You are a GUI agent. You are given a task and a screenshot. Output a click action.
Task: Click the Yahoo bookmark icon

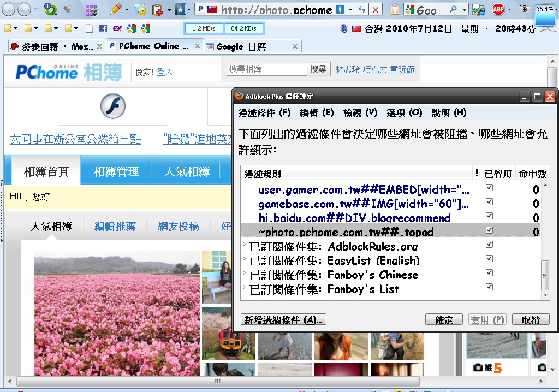click(x=117, y=28)
